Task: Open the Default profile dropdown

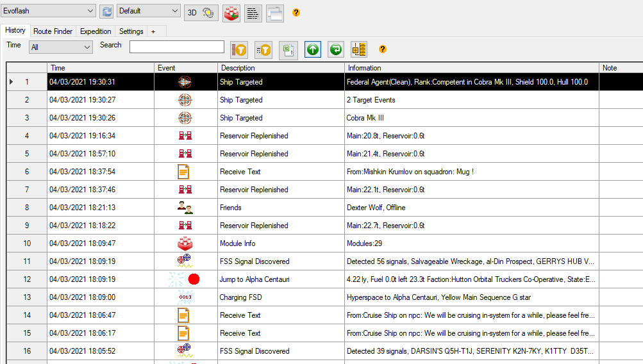Action: 149,11
